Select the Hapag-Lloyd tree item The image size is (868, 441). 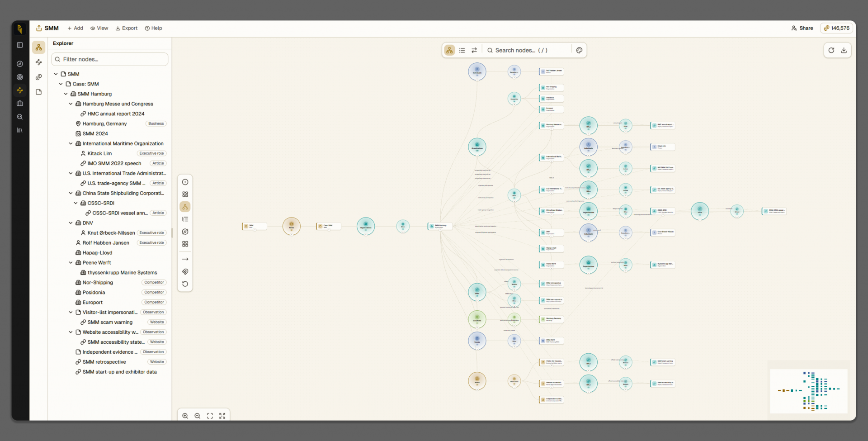pos(97,253)
